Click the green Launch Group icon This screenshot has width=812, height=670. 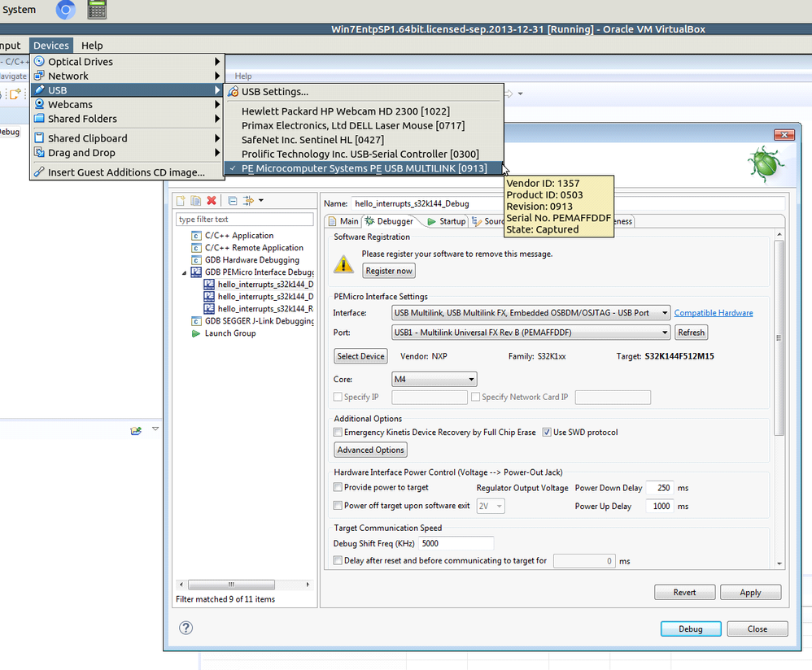196,333
